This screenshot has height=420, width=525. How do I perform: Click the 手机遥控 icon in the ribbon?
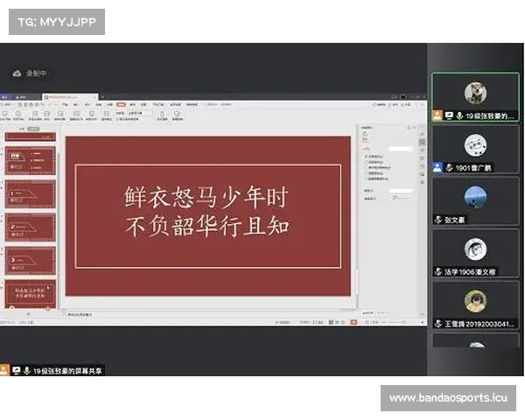coord(162,114)
